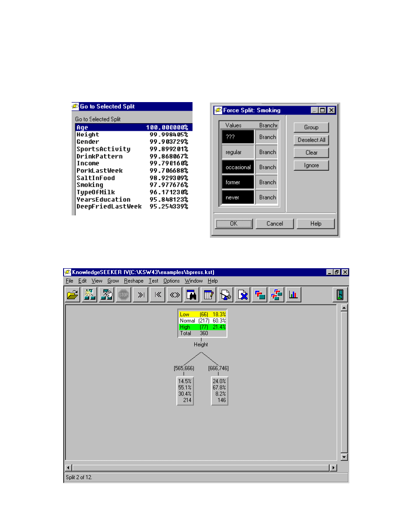411x532 pixels.
Task: Click the page with blue X icon
Action: point(242,295)
